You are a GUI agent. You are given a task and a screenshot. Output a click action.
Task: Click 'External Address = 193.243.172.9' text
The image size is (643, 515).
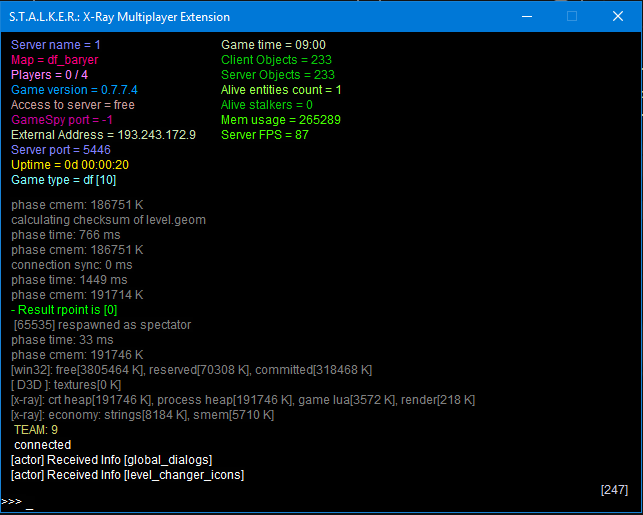coord(103,135)
